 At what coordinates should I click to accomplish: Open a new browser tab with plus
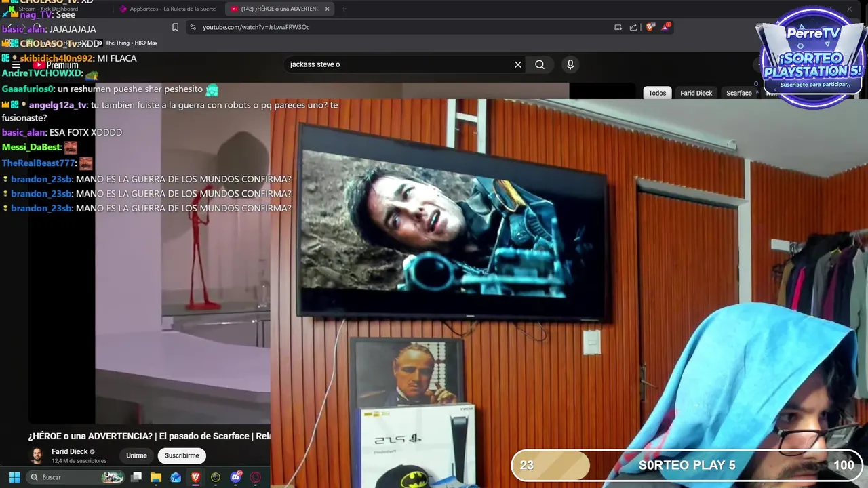(344, 9)
